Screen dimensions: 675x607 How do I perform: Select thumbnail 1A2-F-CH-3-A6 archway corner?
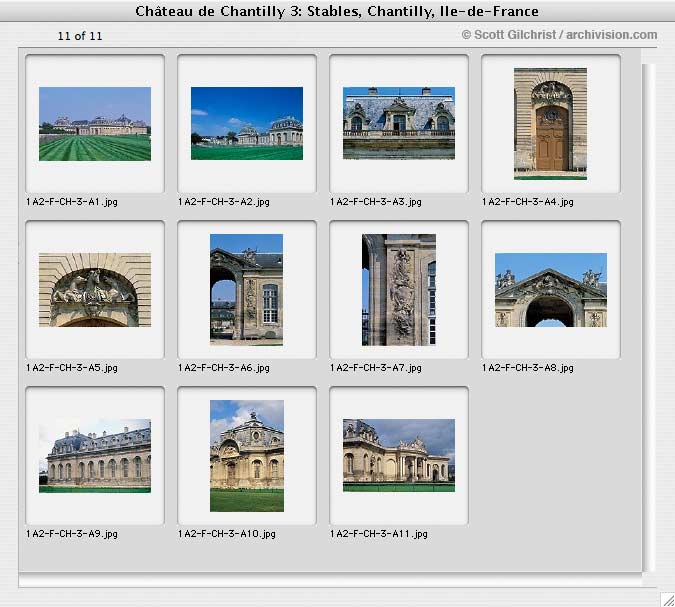pos(246,290)
